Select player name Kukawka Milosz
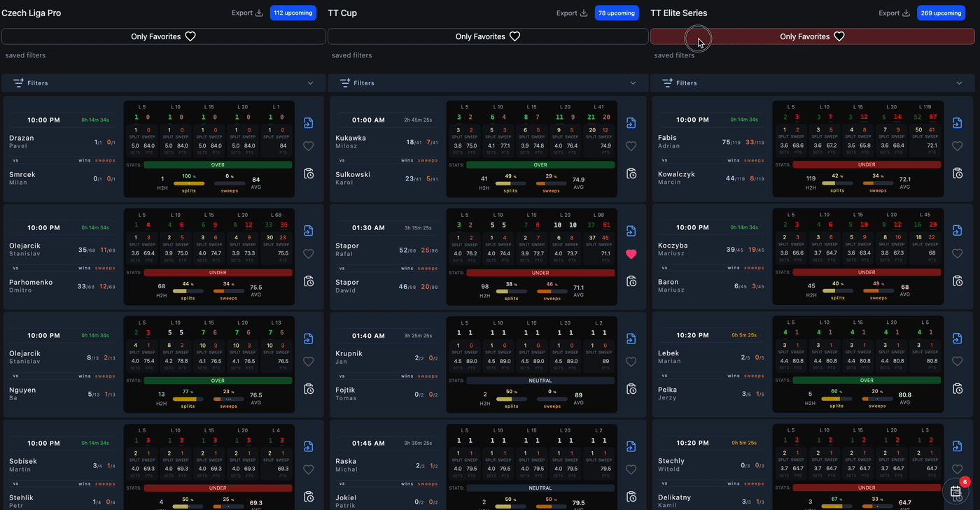The height and width of the screenshot is (510, 980). (x=351, y=142)
